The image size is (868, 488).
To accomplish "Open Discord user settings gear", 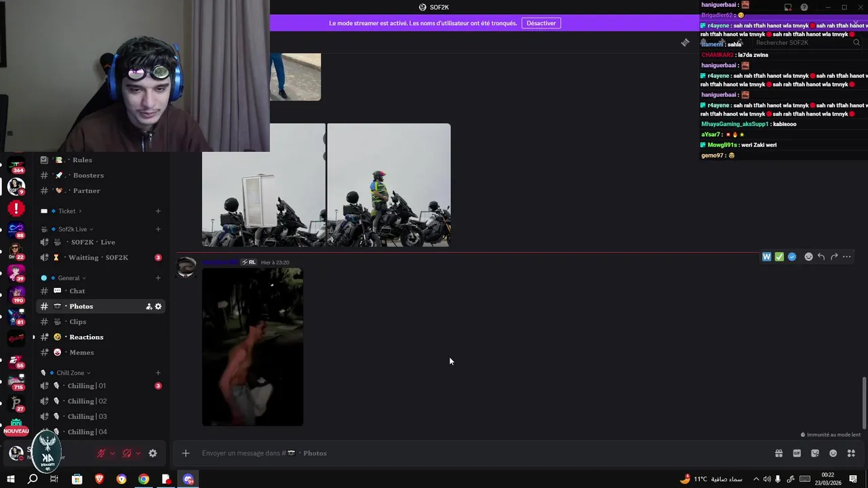I will pos(153,453).
